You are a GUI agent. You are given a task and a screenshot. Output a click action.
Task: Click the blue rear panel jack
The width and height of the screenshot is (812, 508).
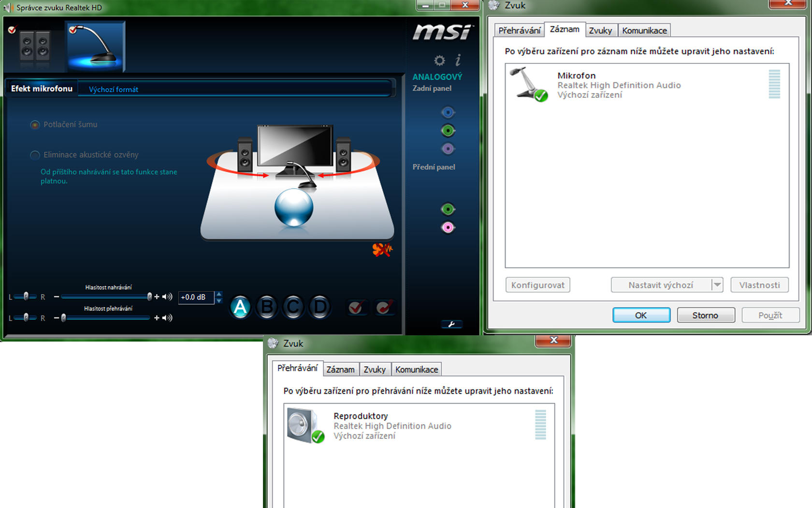(448, 112)
